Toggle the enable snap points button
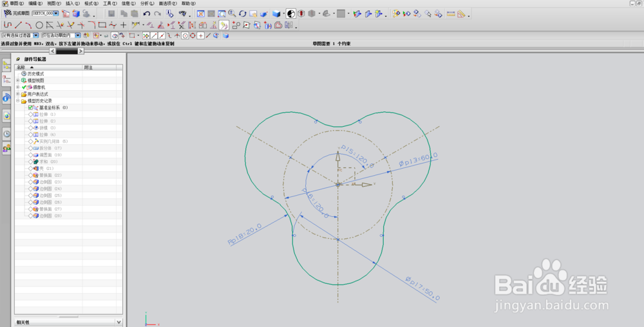Image resolution: width=644 pixels, height=327 pixels. 146,35
